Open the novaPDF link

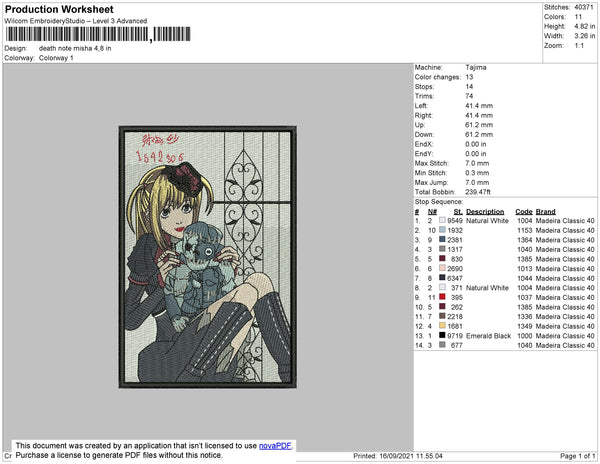275,446
